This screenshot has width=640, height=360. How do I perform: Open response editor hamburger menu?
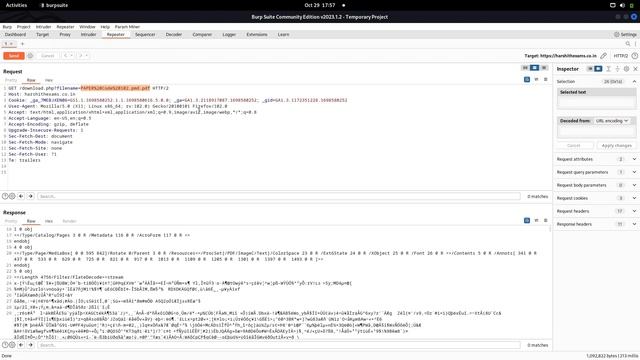(x=546, y=220)
